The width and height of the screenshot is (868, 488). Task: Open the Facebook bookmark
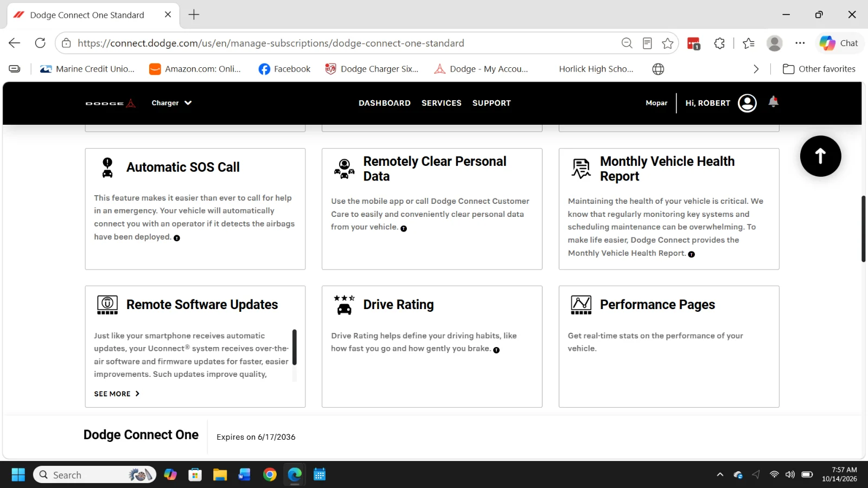pyautogui.click(x=284, y=69)
